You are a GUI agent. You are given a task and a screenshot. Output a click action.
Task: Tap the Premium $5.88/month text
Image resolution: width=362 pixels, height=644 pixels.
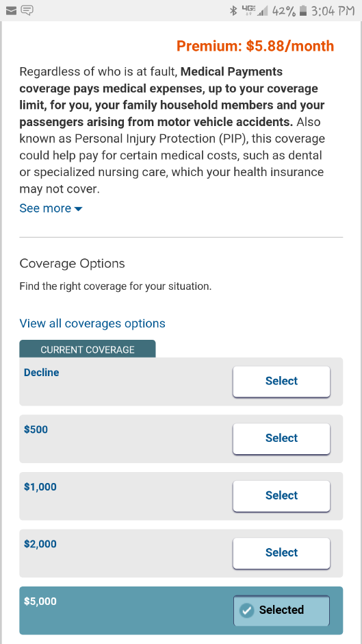click(x=255, y=46)
